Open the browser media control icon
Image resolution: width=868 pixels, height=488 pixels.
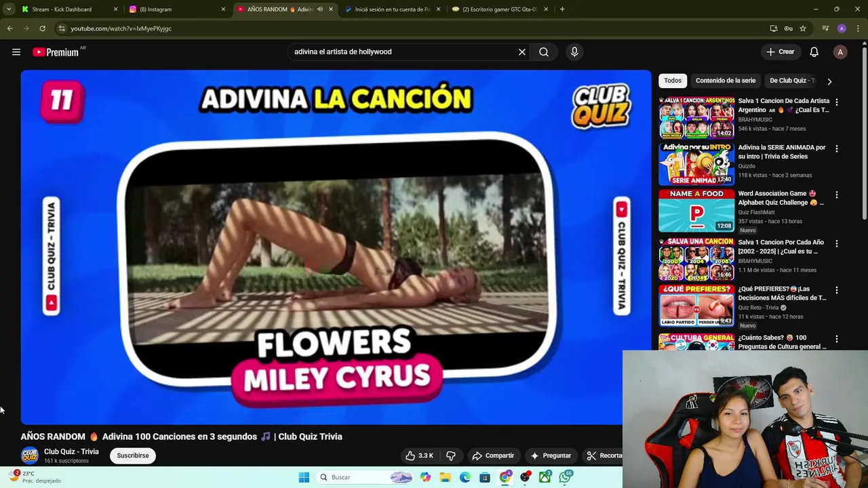[825, 28]
